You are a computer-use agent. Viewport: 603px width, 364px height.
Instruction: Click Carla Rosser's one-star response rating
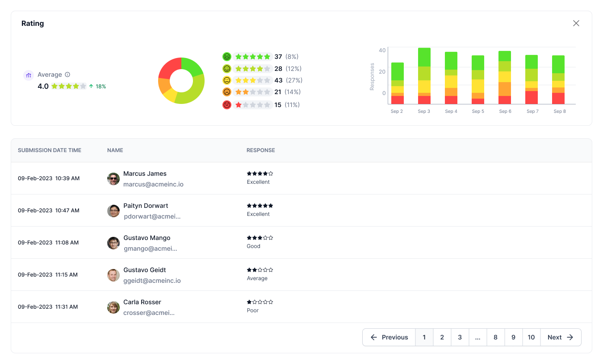(260, 302)
